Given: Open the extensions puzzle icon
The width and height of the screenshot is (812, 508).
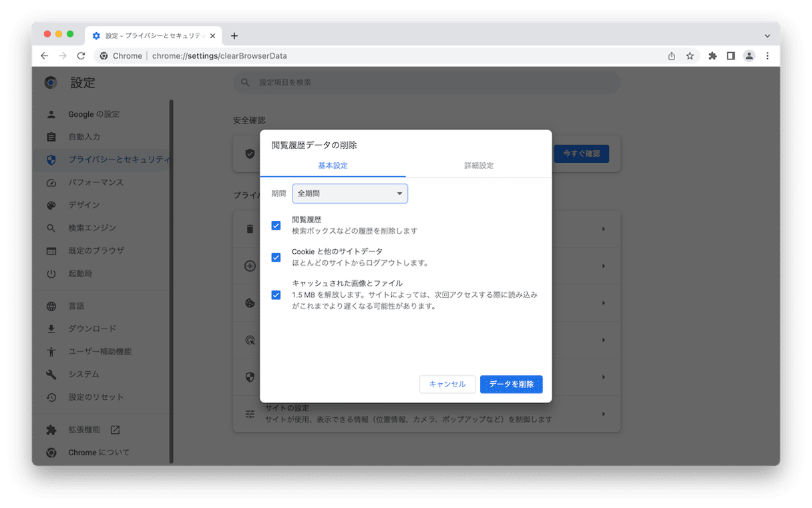Looking at the screenshot, I should pyautogui.click(x=713, y=56).
